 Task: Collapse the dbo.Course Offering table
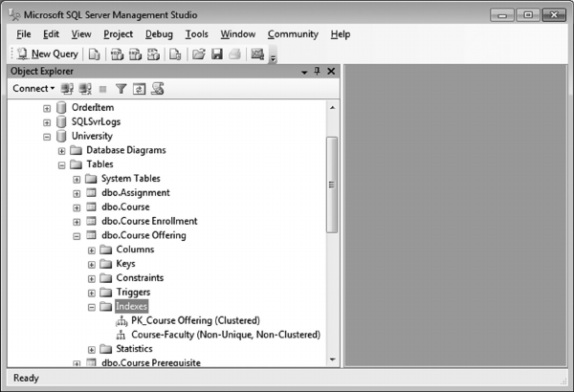point(77,236)
